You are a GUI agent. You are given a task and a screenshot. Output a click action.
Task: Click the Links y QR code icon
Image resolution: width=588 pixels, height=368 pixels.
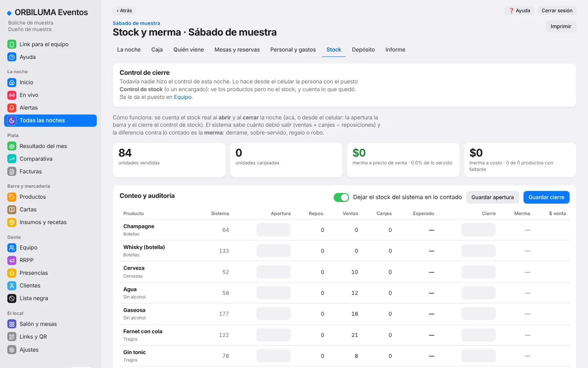pos(12,337)
